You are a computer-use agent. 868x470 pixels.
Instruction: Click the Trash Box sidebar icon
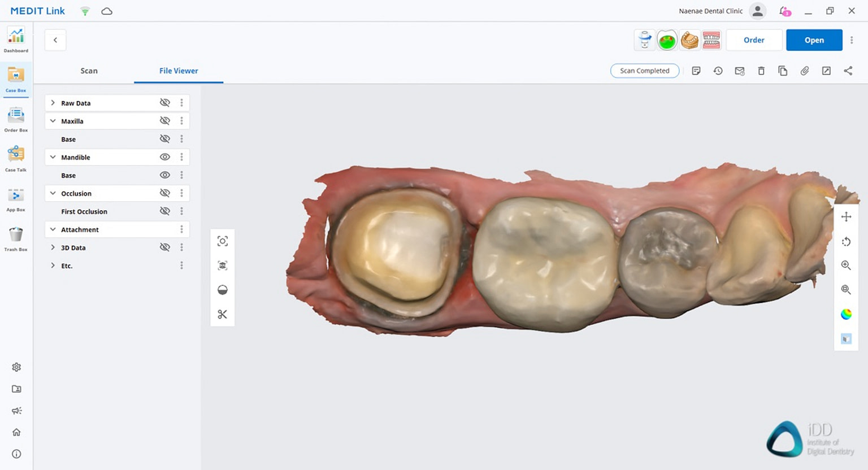[x=16, y=236]
